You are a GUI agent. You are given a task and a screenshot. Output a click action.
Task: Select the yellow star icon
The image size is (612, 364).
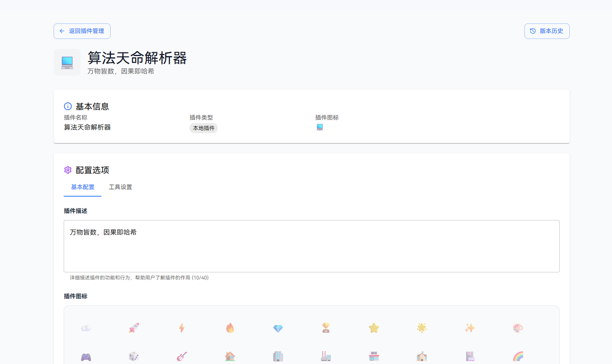374,328
